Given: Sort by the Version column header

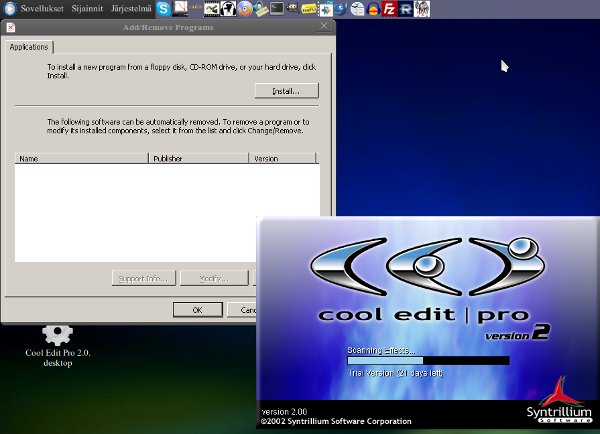Looking at the screenshot, I should (282, 158).
